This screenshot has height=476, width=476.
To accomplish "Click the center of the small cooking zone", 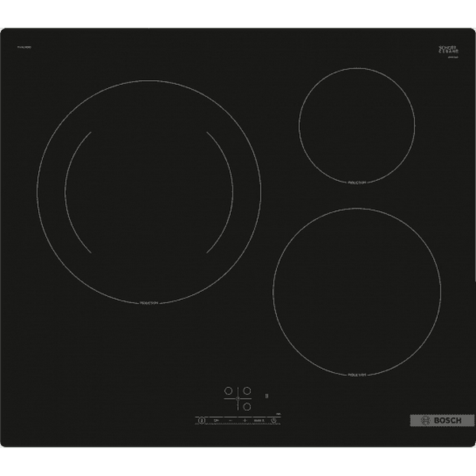I will [x=357, y=125].
